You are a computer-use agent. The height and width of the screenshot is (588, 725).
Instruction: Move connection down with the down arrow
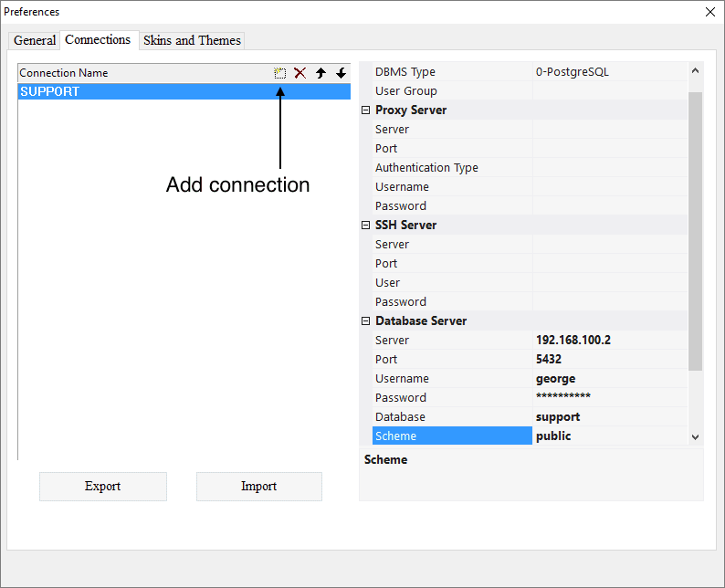click(341, 73)
